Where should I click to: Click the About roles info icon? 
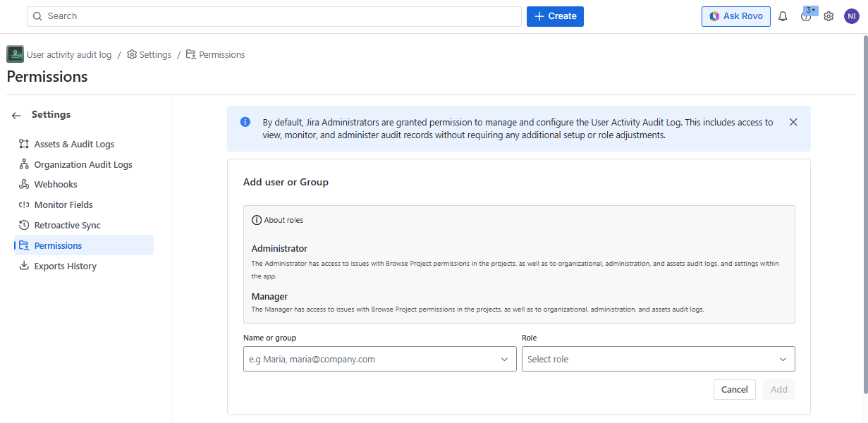(x=257, y=220)
